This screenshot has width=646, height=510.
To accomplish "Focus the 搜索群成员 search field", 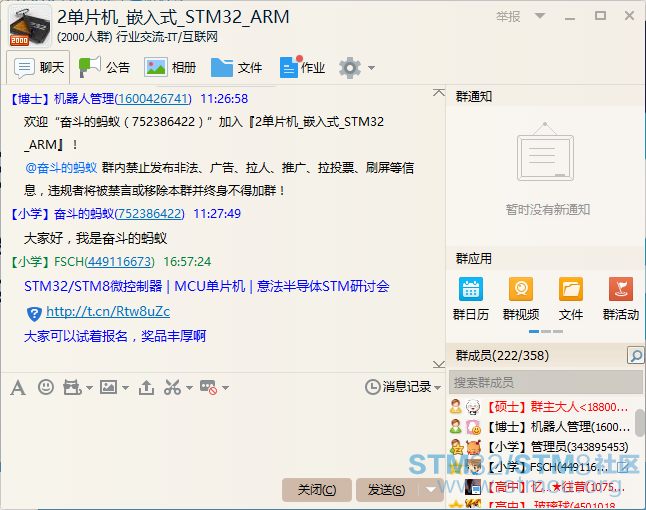I will point(545,382).
